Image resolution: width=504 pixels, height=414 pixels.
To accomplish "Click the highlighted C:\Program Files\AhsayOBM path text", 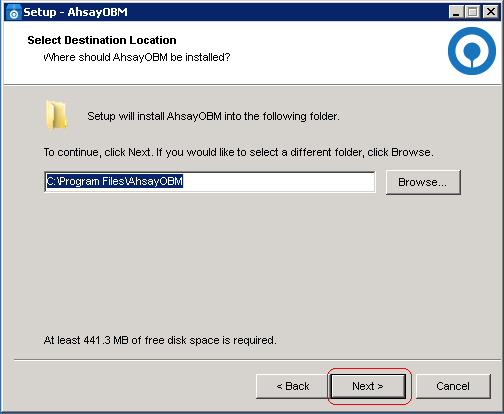I will (x=115, y=181).
